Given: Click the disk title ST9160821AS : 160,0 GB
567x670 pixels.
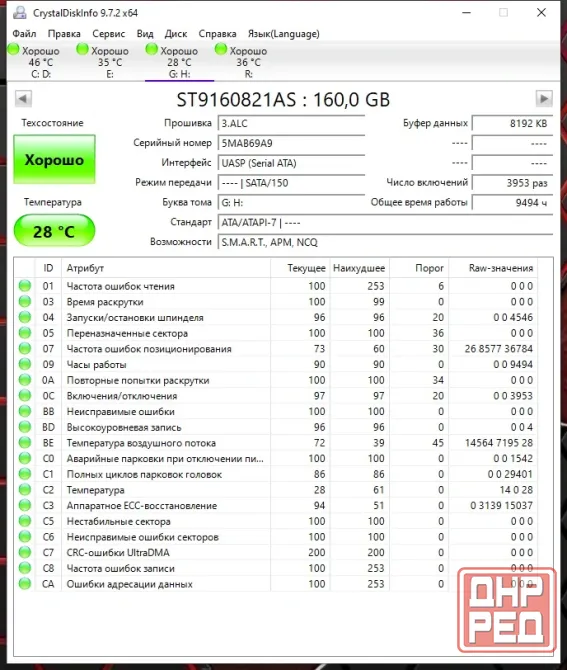Looking at the screenshot, I should coord(283,100).
